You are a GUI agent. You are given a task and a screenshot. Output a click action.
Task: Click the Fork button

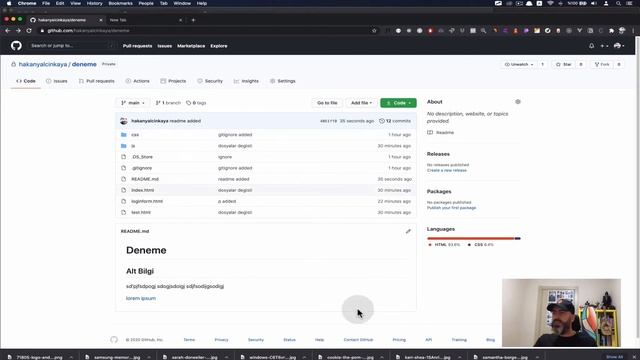click(x=602, y=64)
